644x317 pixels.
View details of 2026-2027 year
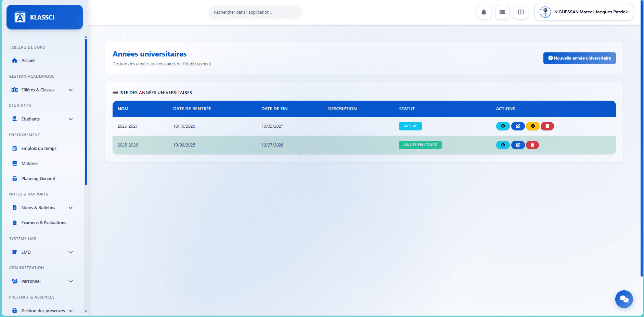pyautogui.click(x=503, y=126)
